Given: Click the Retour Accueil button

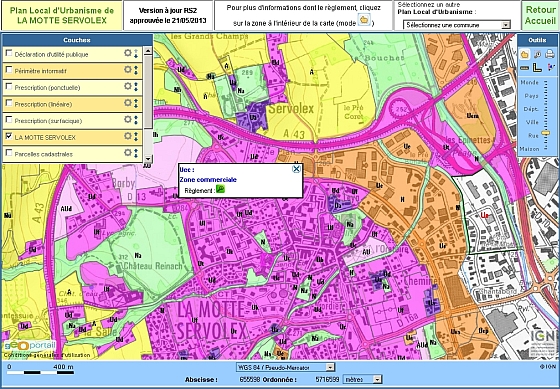Looking at the screenshot, I should [540, 15].
